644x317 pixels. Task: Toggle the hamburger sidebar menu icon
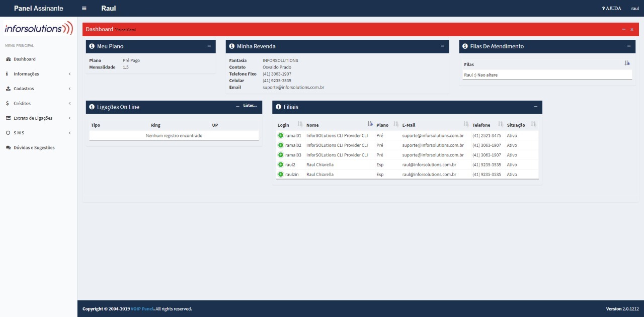point(84,9)
